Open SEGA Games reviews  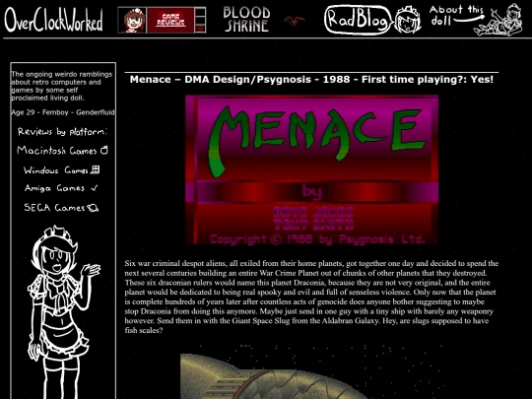point(61,207)
